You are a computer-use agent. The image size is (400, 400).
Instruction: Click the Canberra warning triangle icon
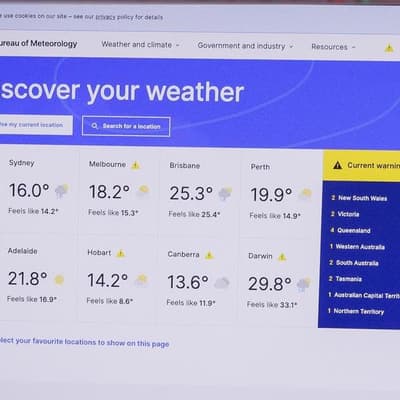point(209,255)
